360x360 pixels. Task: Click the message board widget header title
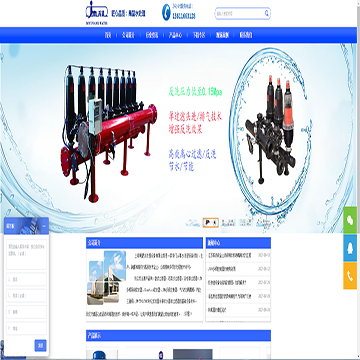(x=9, y=226)
